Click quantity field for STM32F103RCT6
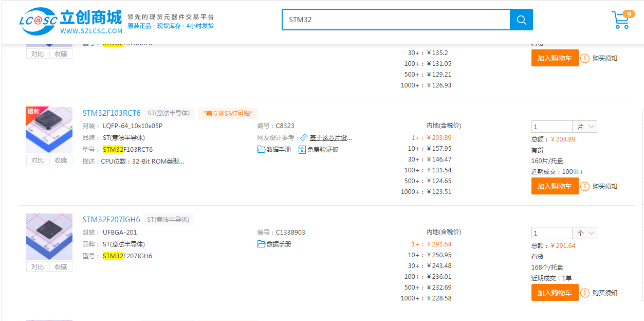This screenshot has height=321, width=644. (551, 127)
